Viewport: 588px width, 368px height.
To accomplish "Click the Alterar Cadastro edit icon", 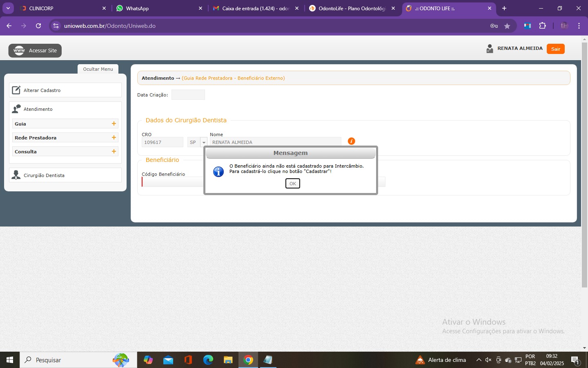I will tap(16, 90).
